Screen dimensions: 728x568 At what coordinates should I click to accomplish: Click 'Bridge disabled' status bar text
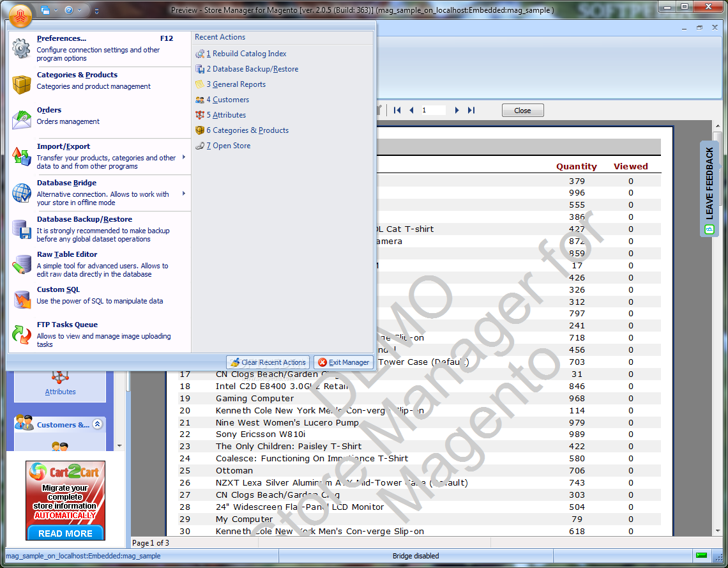click(416, 556)
